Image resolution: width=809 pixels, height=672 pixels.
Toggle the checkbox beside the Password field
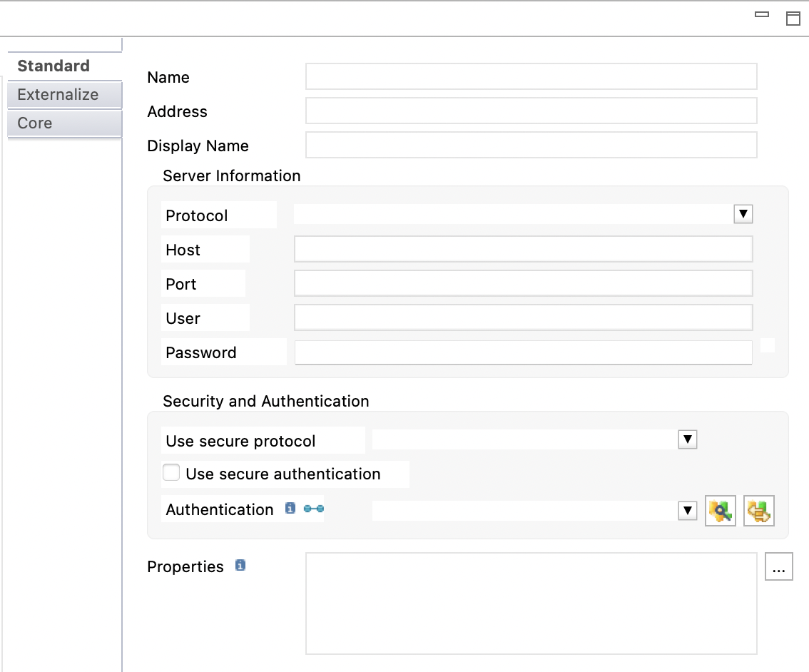coord(768,345)
